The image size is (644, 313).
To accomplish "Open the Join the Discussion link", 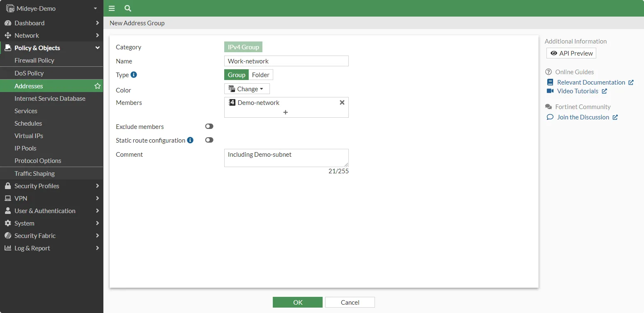I will tap(582, 117).
